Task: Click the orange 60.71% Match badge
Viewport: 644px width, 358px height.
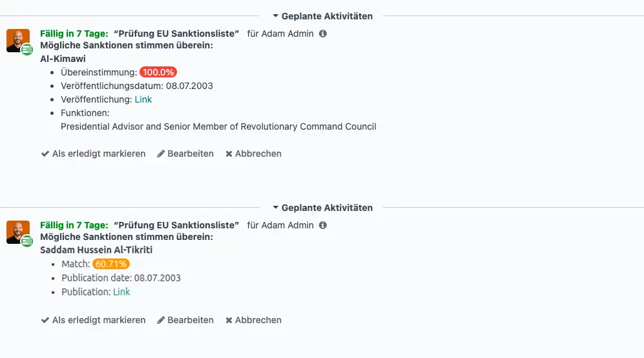Action: point(111,264)
